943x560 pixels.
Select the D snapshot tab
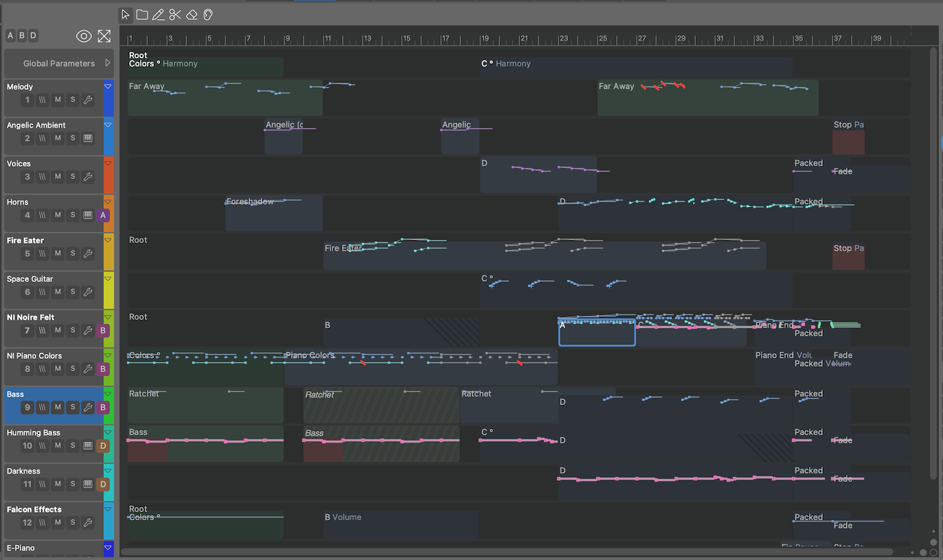(x=33, y=36)
